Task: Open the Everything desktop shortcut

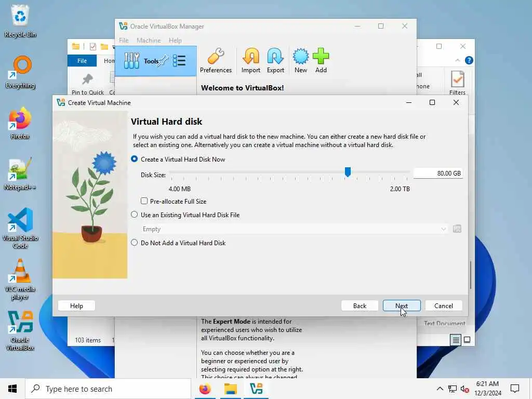Action: click(20, 72)
